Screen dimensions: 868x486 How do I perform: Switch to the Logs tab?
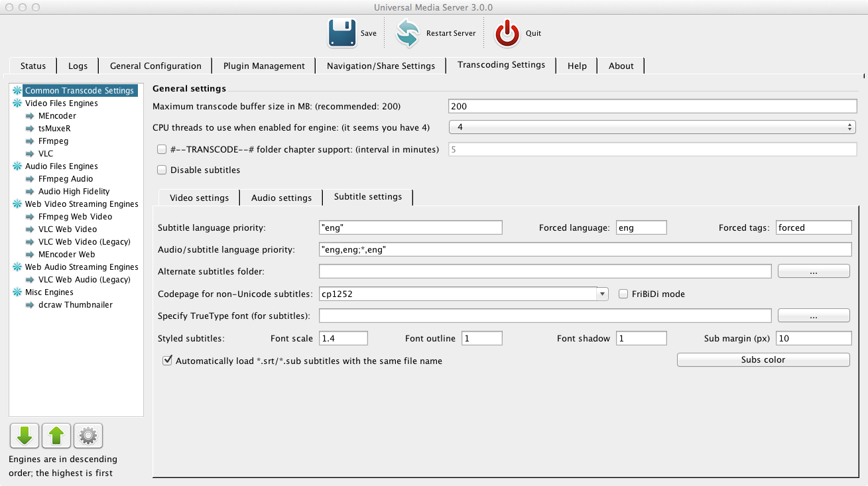coord(78,66)
